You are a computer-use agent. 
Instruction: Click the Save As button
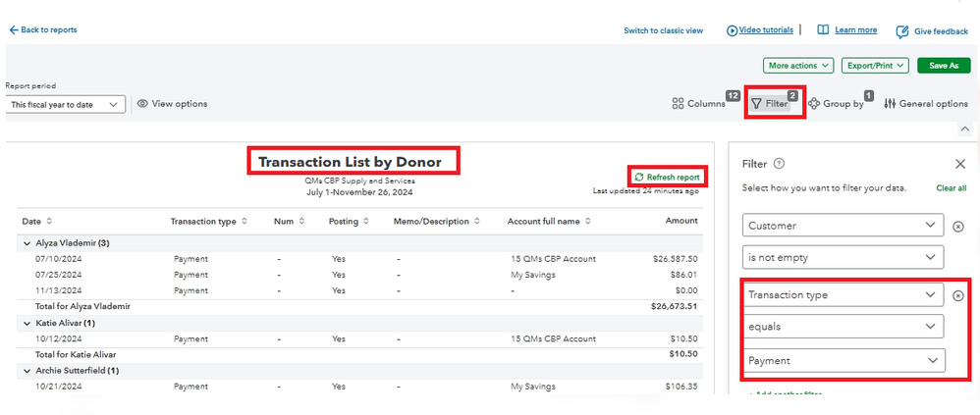pyautogui.click(x=943, y=66)
